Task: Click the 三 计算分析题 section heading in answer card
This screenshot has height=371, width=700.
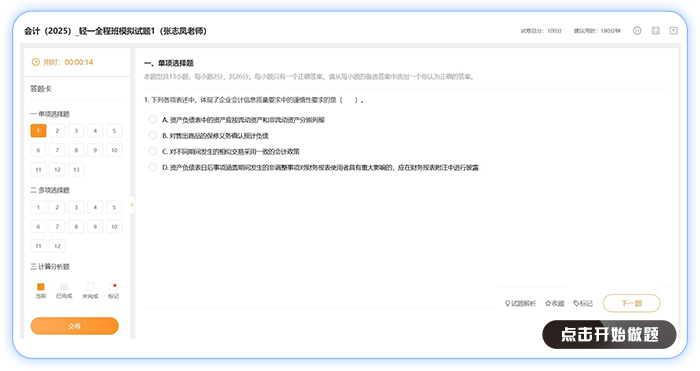Action: (50, 267)
